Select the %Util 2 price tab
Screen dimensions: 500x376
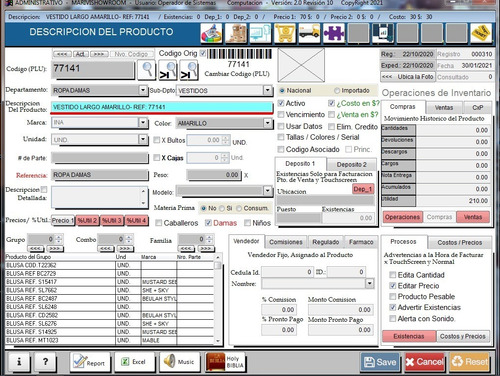click(x=88, y=220)
